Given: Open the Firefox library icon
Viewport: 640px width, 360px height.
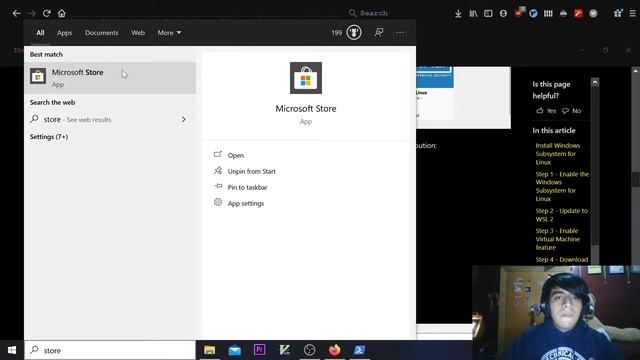Looking at the screenshot, I should tap(473, 13).
